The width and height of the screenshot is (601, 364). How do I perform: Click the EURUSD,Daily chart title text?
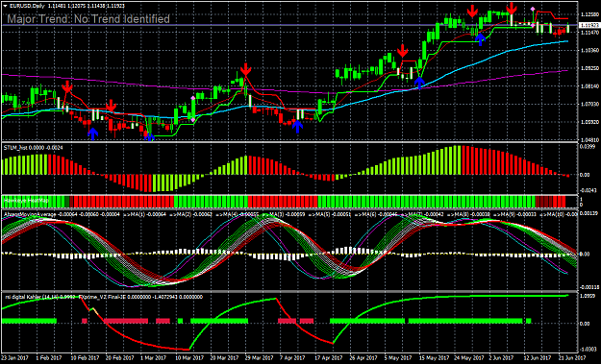(x=26, y=6)
